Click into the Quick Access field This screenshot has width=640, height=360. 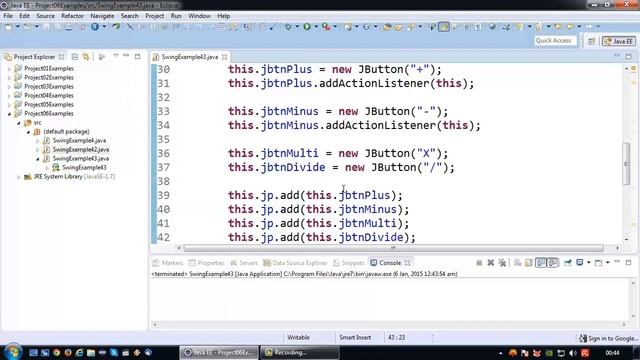point(556,40)
